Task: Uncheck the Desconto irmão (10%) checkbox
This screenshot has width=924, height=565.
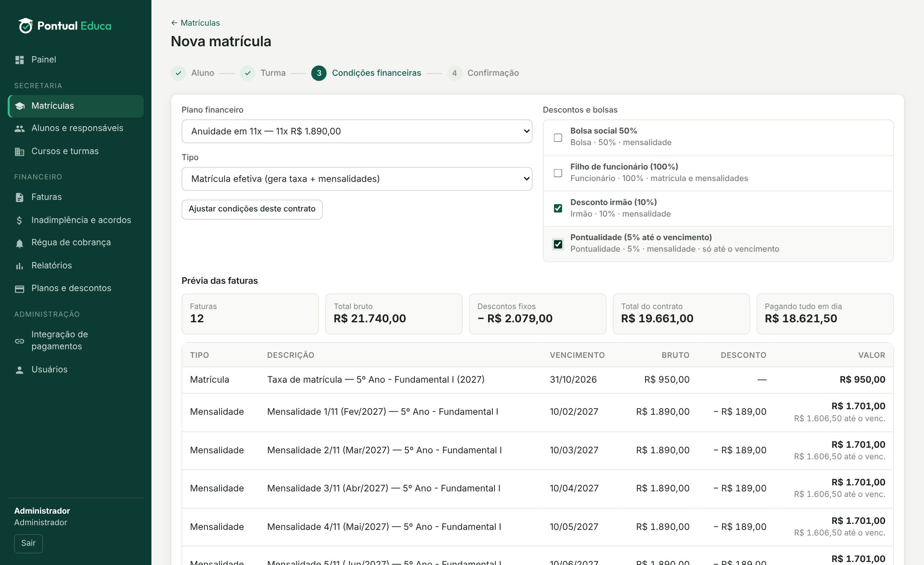Action: point(558,208)
